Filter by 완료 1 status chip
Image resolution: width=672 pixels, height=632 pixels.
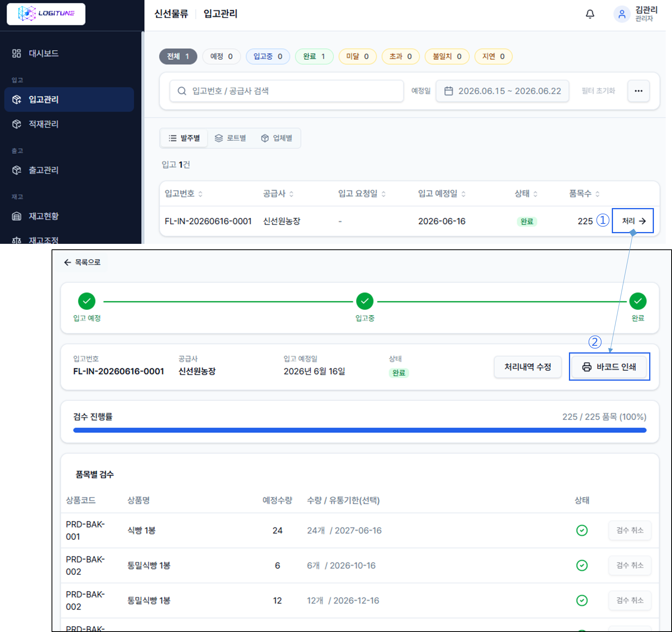pos(314,57)
